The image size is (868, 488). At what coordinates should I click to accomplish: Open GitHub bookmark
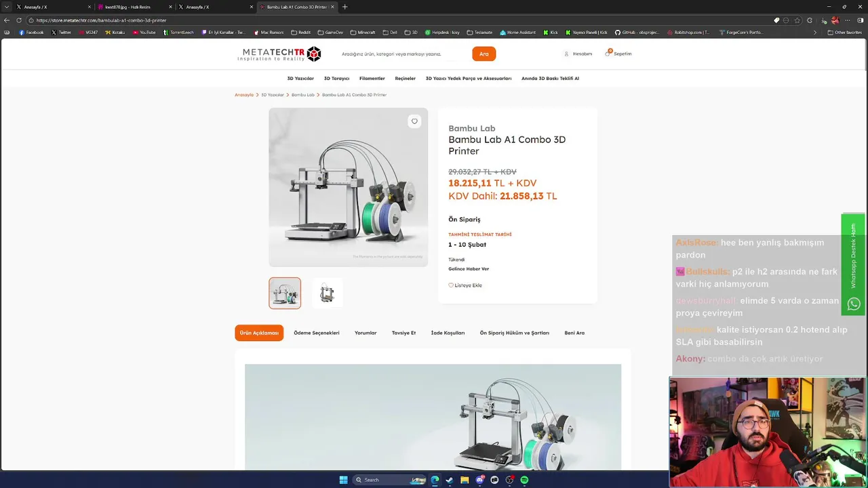click(637, 32)
